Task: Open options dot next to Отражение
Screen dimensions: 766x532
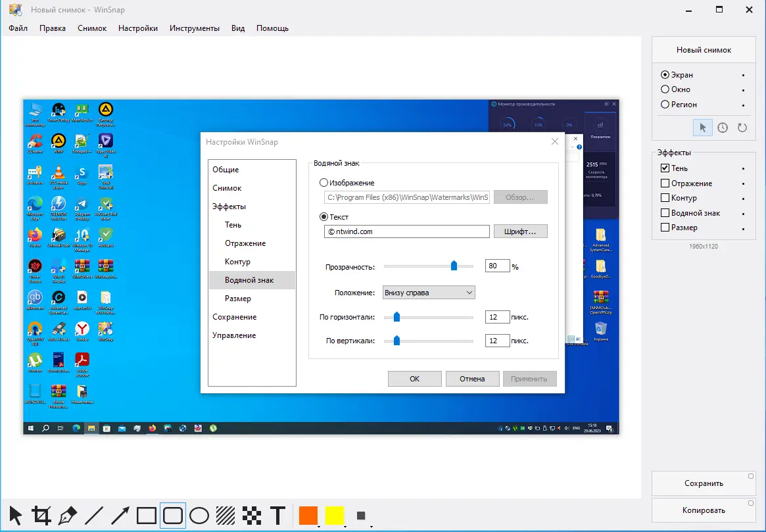Action: (744, 183)
